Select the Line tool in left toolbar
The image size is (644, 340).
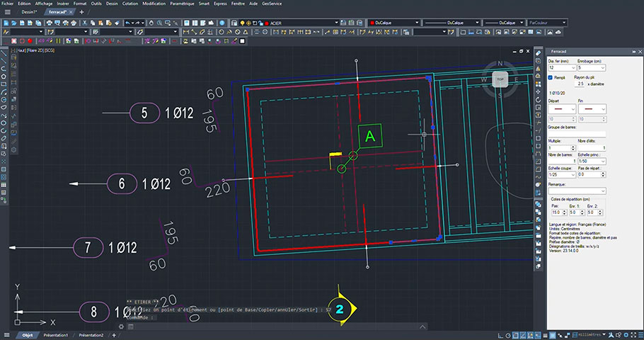pos(4,53)
